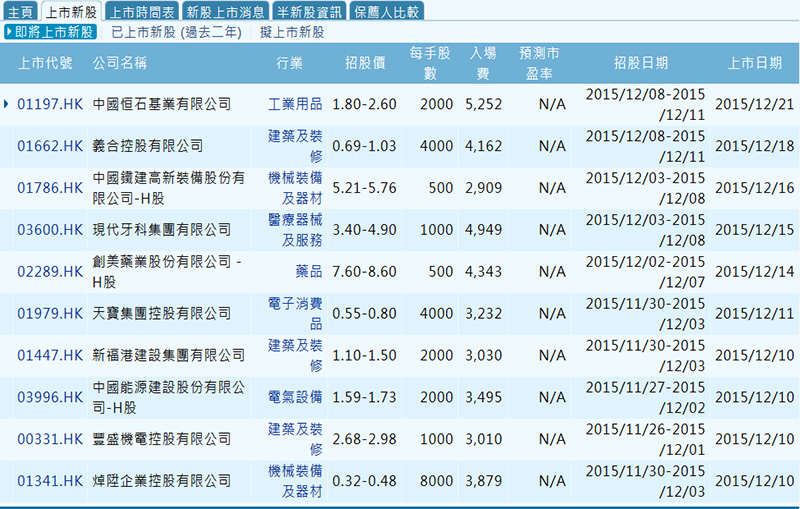The image size is (800, 509).
Task: Click listing date 2015/12/21
Action: (755, 105)
